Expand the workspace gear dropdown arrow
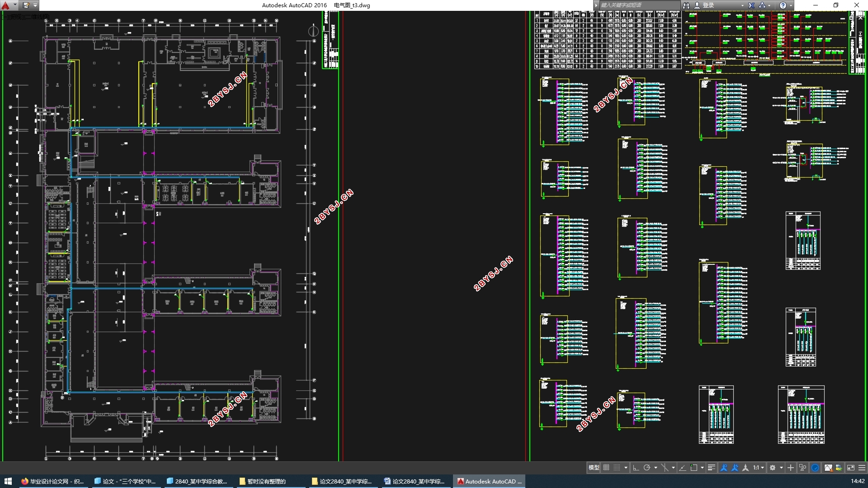The image size is (868, 488). tap(781, 468)
